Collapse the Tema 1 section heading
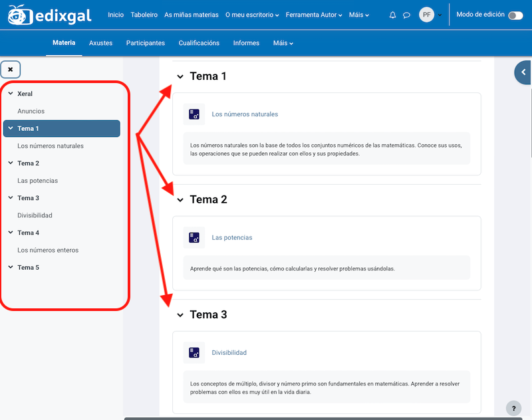 pyautogui.click(x=180, y=76)
